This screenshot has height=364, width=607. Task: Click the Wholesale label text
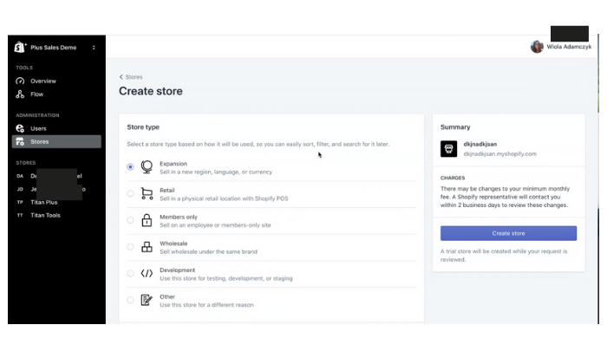click(x=173, y=244)
